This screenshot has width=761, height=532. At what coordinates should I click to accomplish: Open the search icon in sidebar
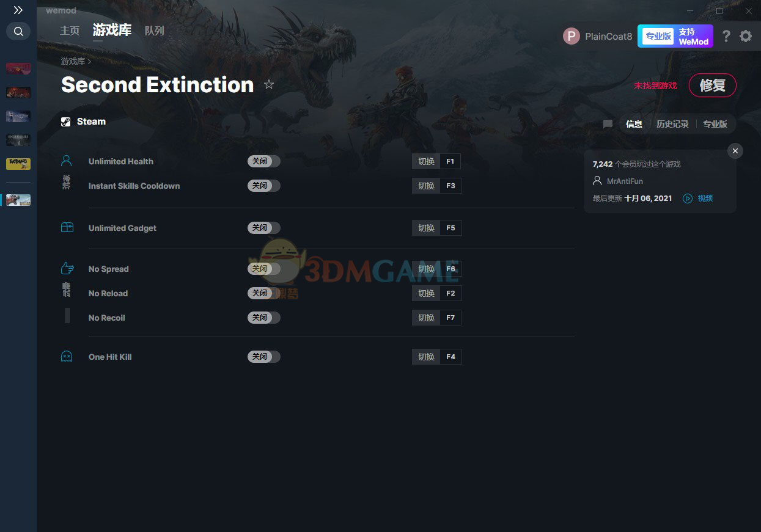tap(18, 32)
